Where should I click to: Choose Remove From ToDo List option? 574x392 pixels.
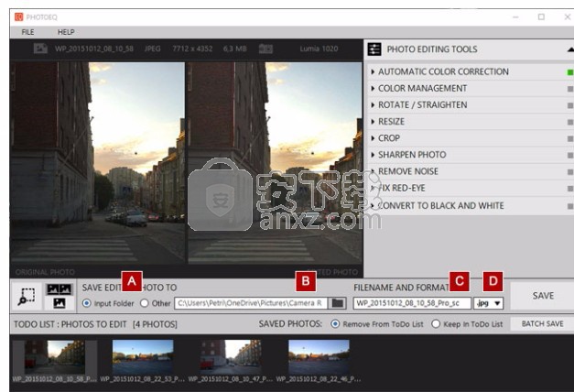click(335, 324)
